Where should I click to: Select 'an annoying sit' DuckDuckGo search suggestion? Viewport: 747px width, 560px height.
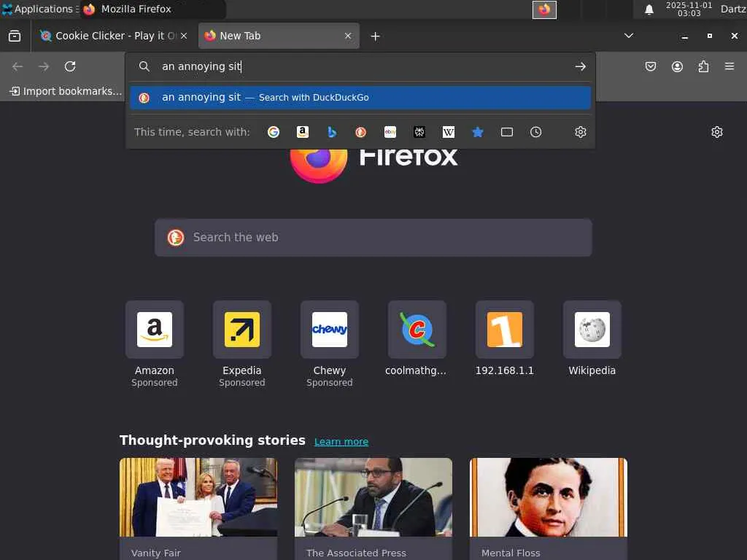tap(360, 98)
